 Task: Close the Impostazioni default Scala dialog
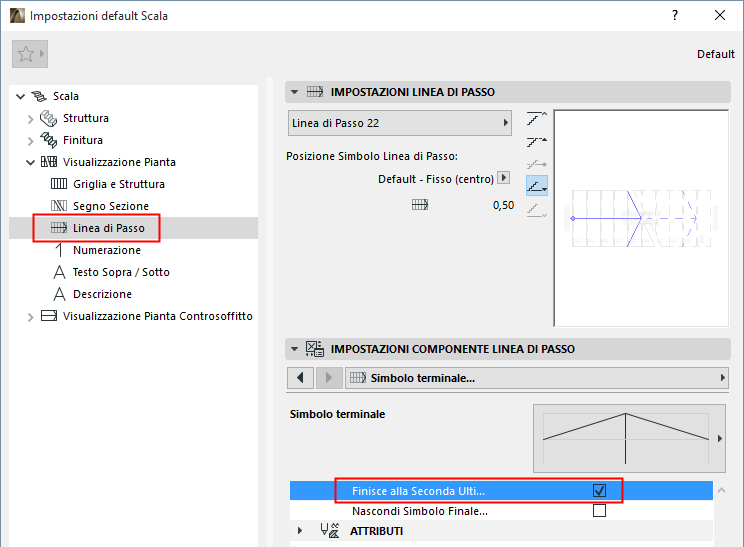[x=720, y=15]
